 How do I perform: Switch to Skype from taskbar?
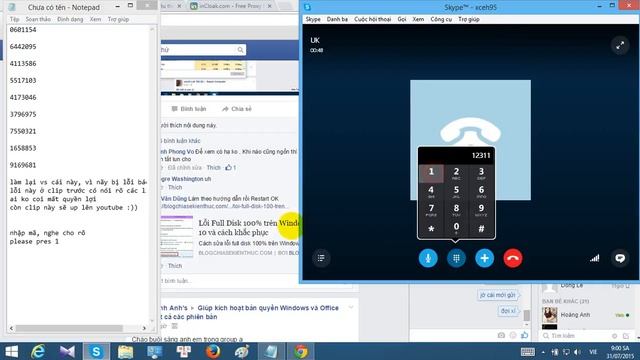pos(96,351)
